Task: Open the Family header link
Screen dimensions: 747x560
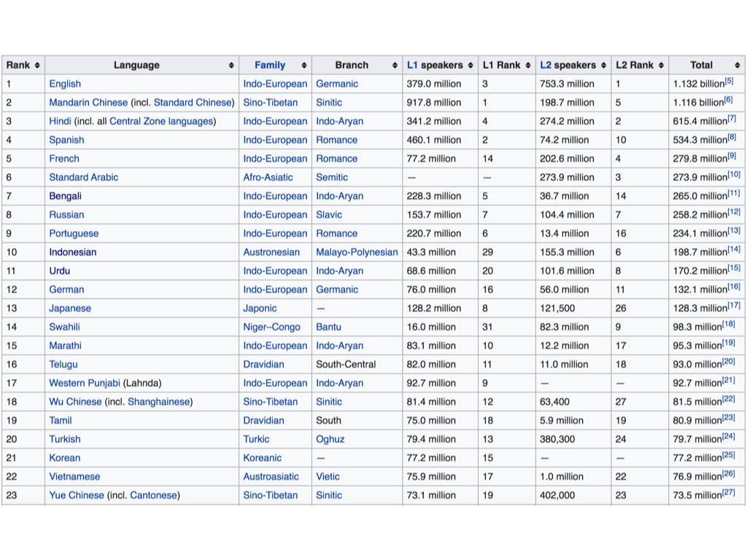Action: [270, 65]
